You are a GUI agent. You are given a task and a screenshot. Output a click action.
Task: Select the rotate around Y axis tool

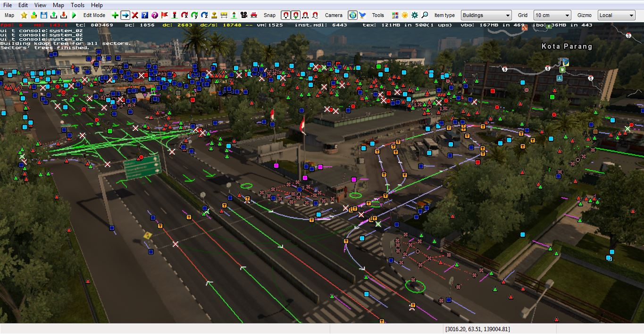pyautogui.click(x=194, y=15)
